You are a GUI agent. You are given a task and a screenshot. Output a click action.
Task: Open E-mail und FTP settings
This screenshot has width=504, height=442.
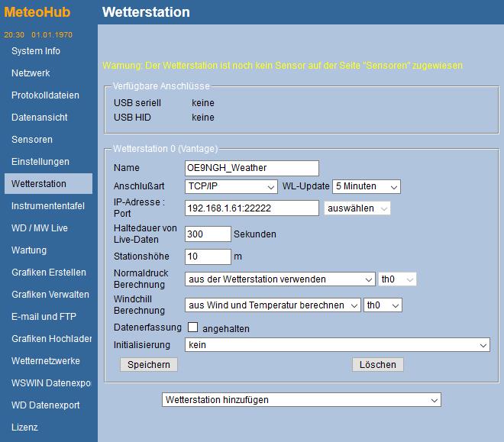44,317
